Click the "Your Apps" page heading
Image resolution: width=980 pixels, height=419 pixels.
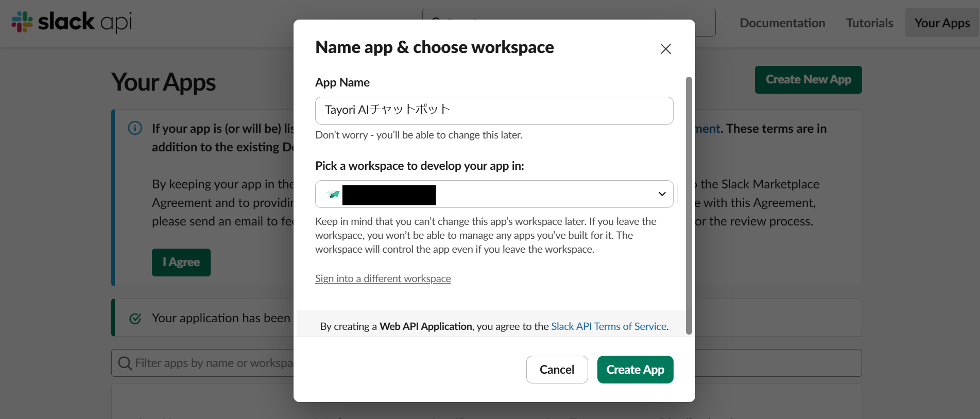(163, 82)
